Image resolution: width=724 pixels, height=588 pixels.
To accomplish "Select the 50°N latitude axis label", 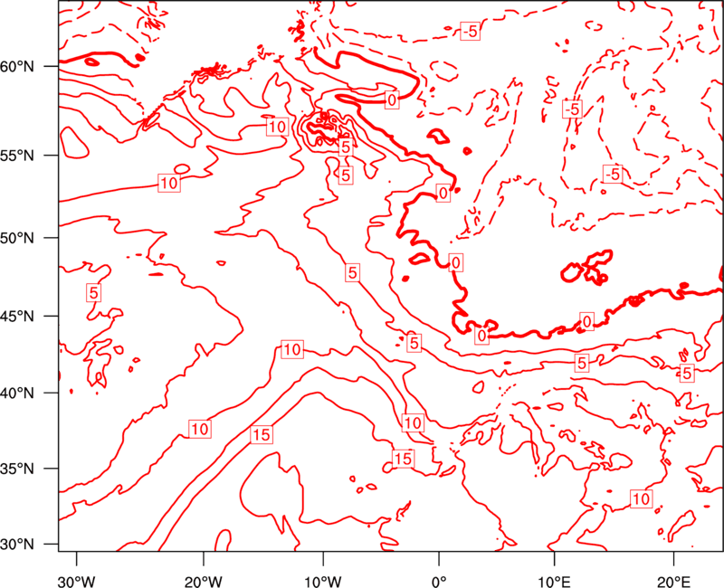I will 17,239.
